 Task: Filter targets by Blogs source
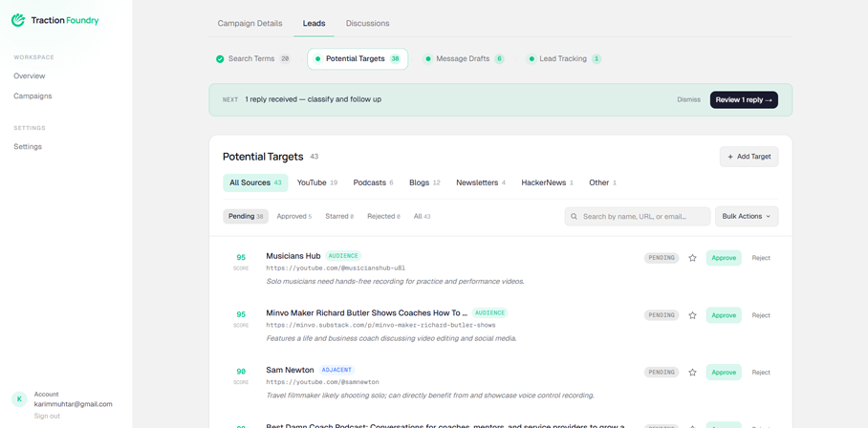pos(424,182)
